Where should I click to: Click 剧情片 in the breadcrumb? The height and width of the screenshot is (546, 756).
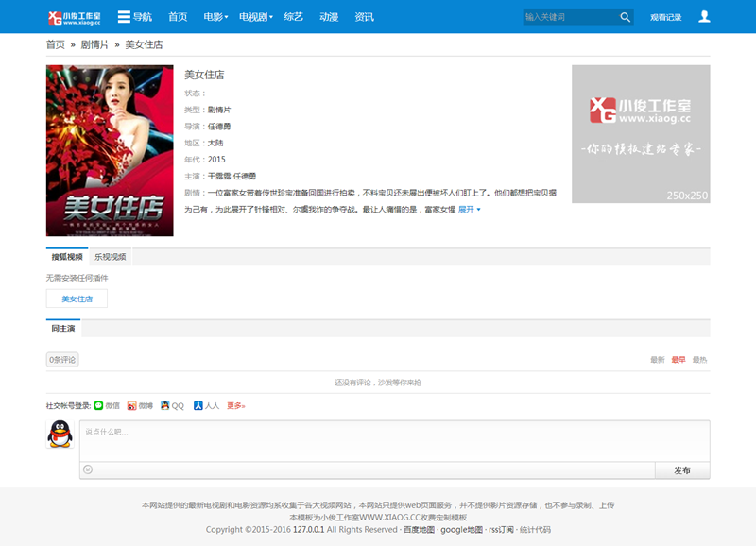click(x=94, y=44)
